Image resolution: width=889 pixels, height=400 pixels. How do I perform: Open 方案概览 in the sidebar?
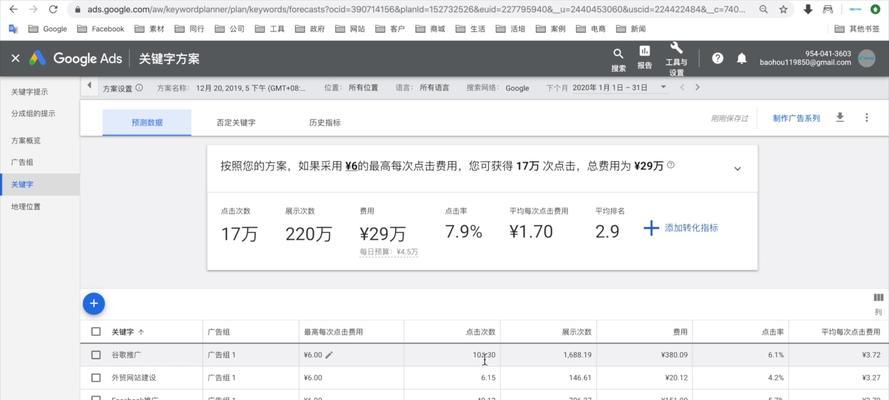click(26, 141)
